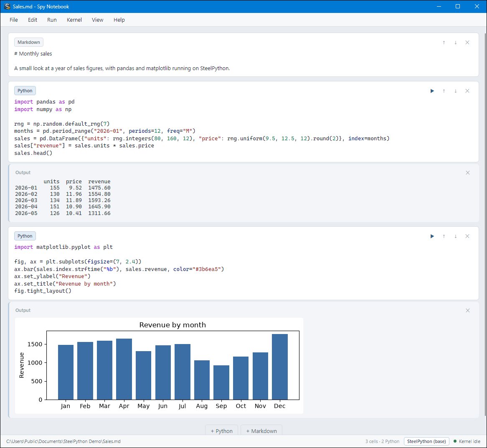Viewport: 487px width, 448px height.
Task: Click the 2026-01 output row
Action: click(x=63, y=188)
